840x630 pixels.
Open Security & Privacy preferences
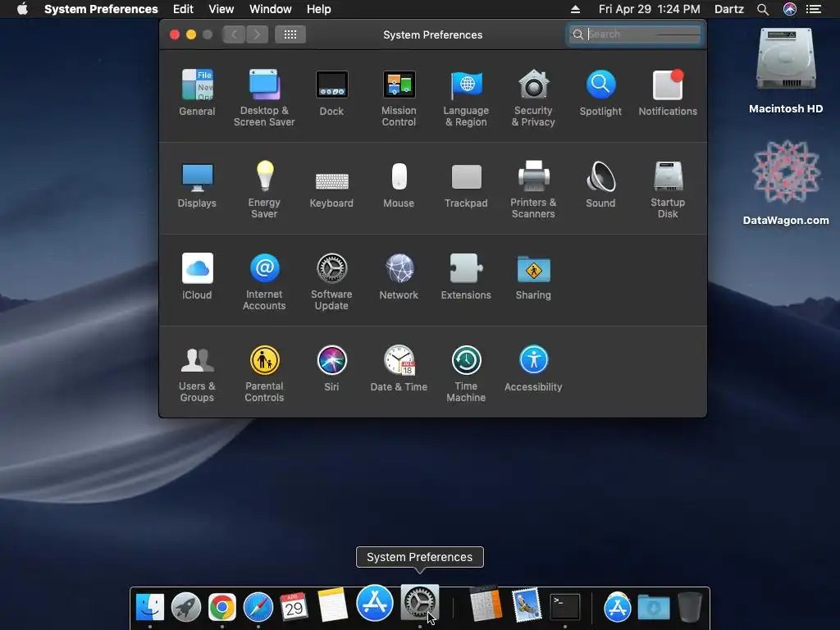[533, 98]
